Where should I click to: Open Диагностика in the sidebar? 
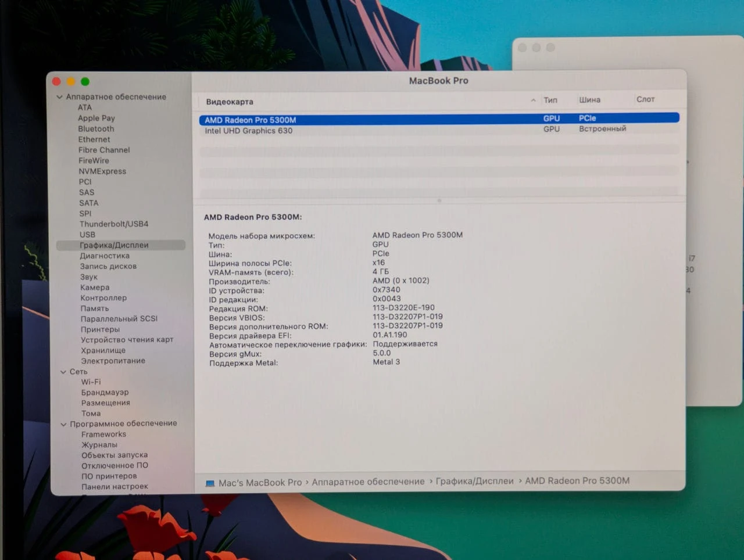(105, 256)
